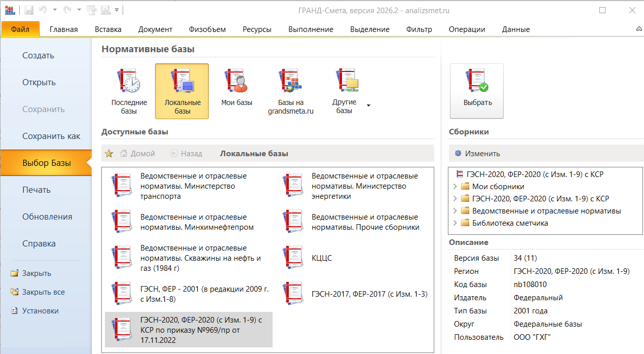Open the redo history dropdown arrow
Image resolution: width=644 pixels, height=354 pixels.
click(x=80, y=10)
